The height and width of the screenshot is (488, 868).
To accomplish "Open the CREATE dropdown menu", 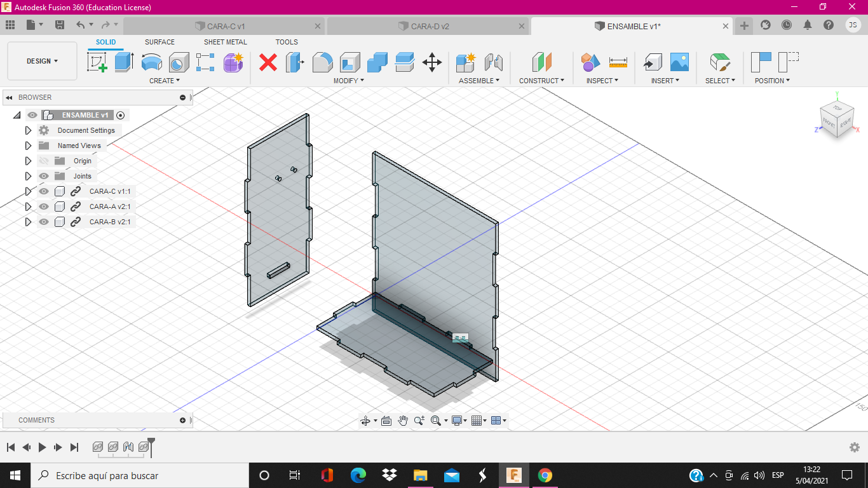I will 165,81.
